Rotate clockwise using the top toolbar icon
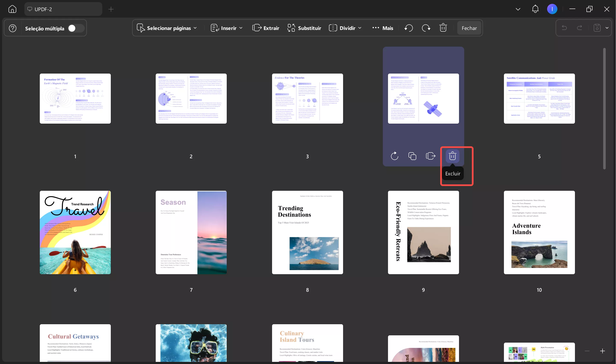616x364 pixels. tap(426, 28)
